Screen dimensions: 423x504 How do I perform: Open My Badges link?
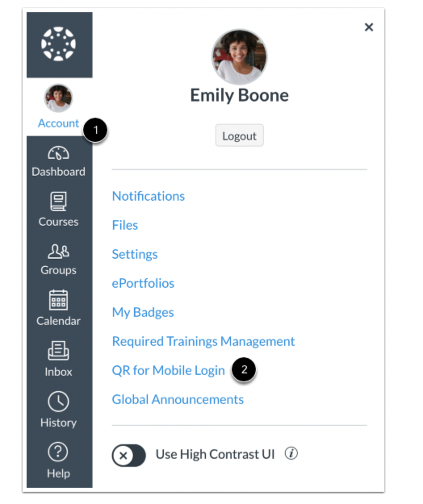(143, 312)
